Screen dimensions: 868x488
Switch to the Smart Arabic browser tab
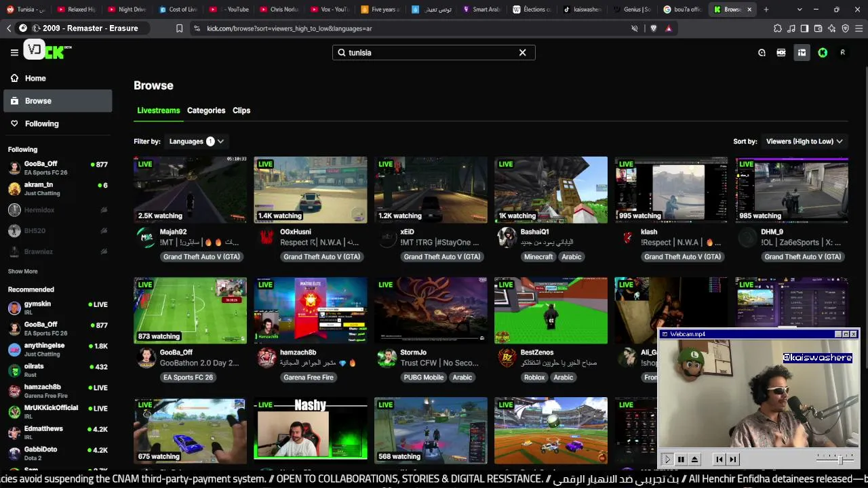point(481,9)
